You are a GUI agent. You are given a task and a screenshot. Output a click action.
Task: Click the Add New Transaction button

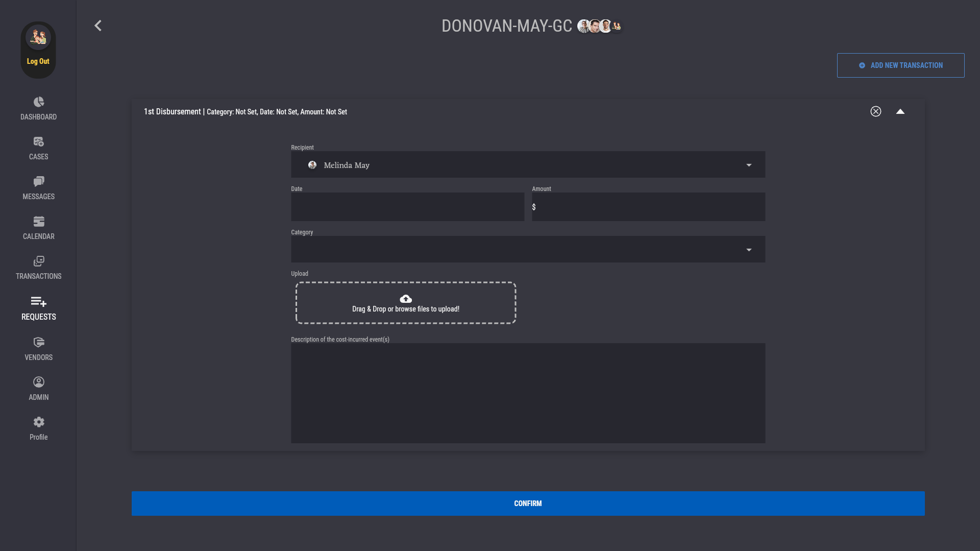coord(900,65)
